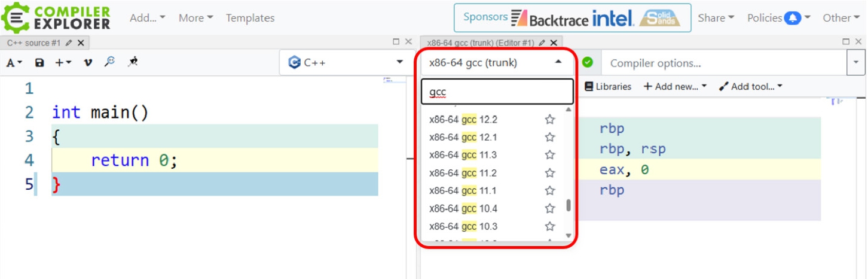Favorite x86-64 gcc 10.4 with star
This screenshot has height=279, width=868.
click(x=550, y=209)
